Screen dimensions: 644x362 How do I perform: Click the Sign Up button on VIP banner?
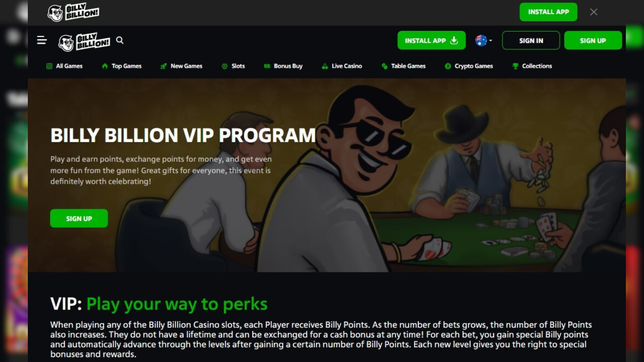click(79, 219)
